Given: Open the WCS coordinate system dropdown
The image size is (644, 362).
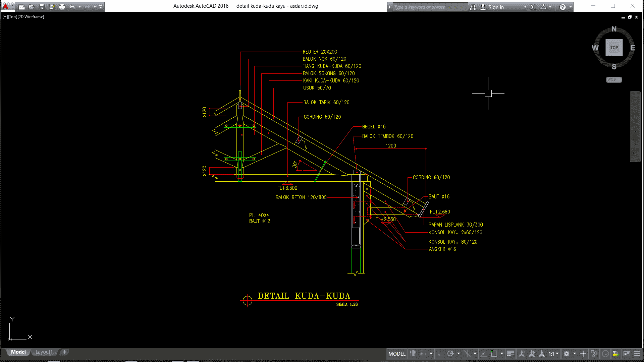Looking at the screenshot, I should 614,80.
